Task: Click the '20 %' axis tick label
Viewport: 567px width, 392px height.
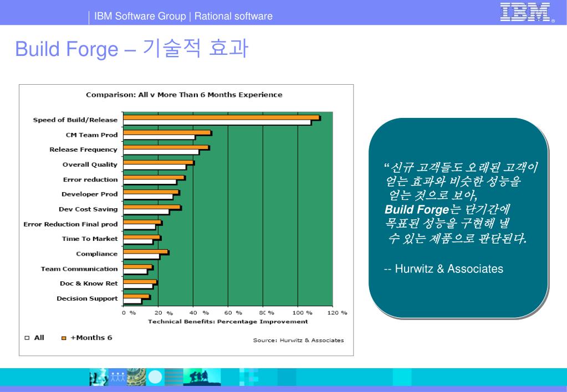Action: (x=164, y=313)
